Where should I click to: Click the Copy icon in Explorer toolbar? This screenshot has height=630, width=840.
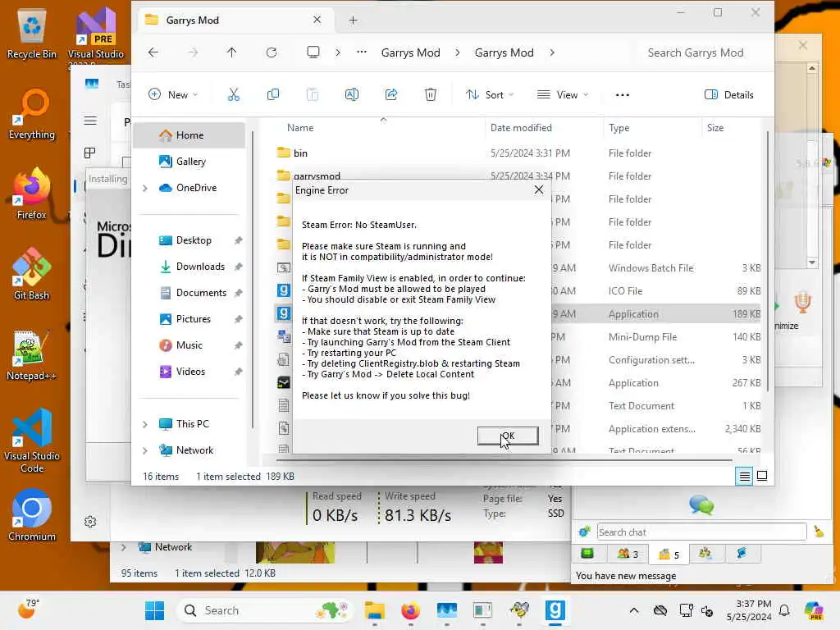(272, 95)
